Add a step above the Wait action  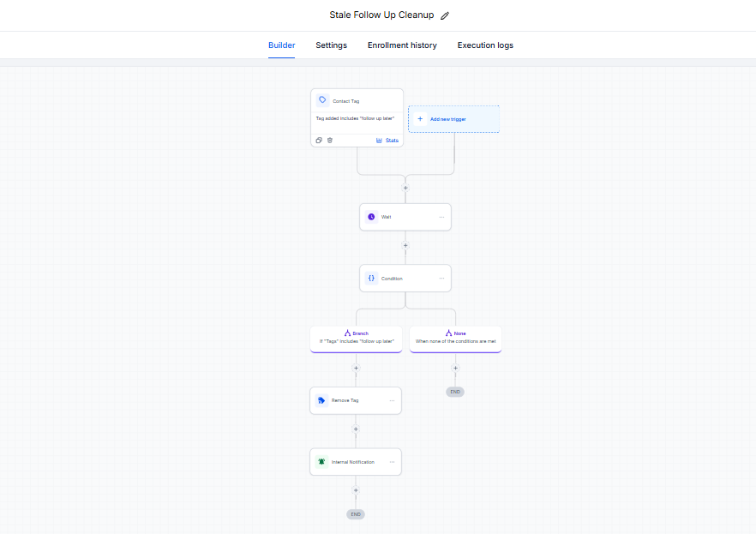click(405, 188)
